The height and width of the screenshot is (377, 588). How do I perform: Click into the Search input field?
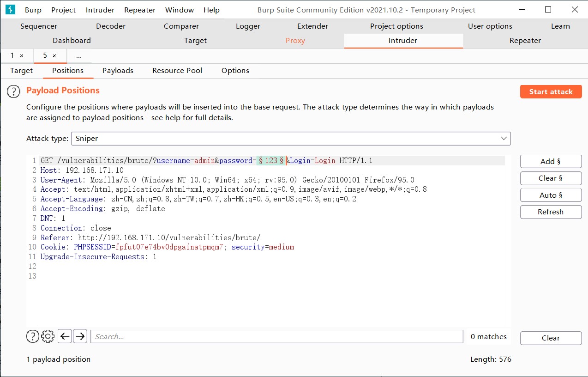click(277, 336)
